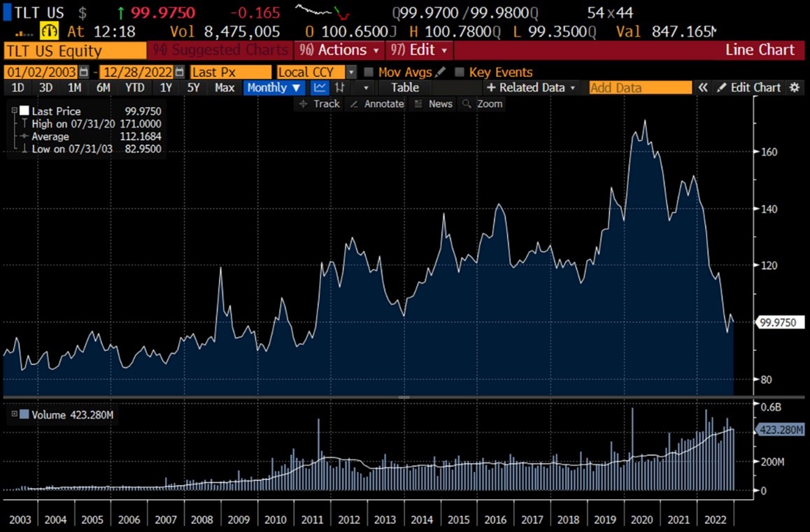Click the yellow clock icon near the time
This screenshot has height=532, width=810.
pyautogui.click(x=49, y=31)
